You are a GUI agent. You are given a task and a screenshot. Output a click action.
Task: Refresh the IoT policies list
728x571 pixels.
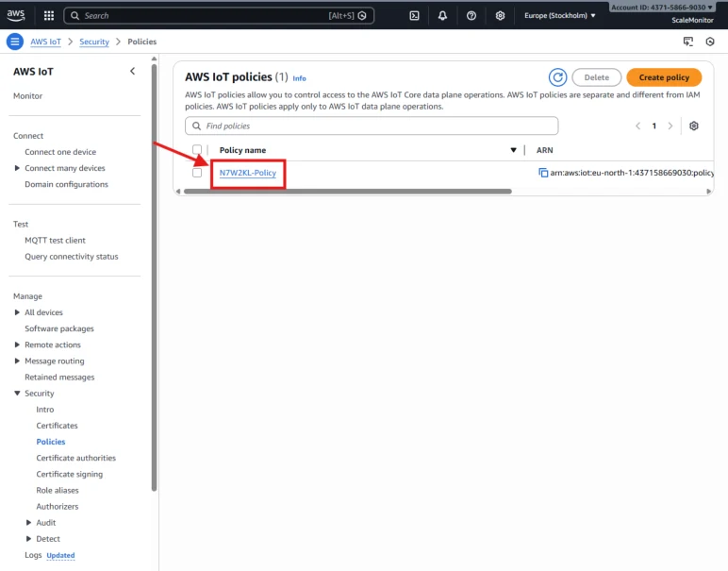tap(557, 77)
